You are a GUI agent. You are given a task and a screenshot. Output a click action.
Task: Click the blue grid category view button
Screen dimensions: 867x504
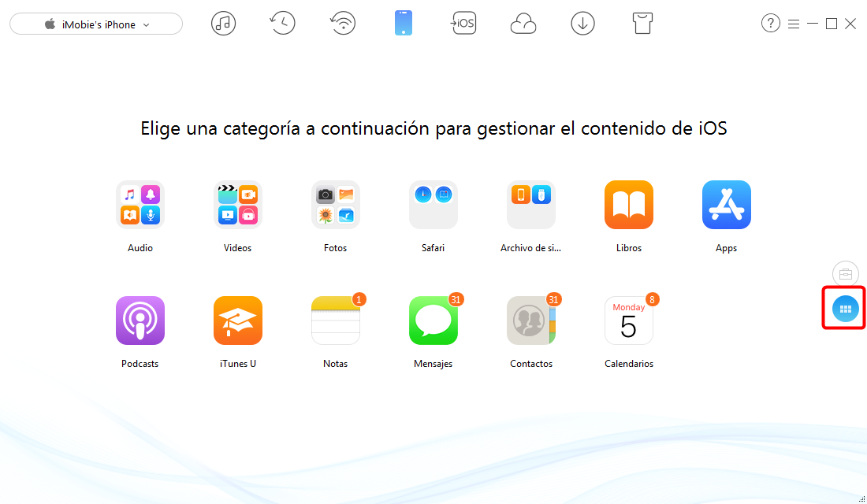(846, 309)
